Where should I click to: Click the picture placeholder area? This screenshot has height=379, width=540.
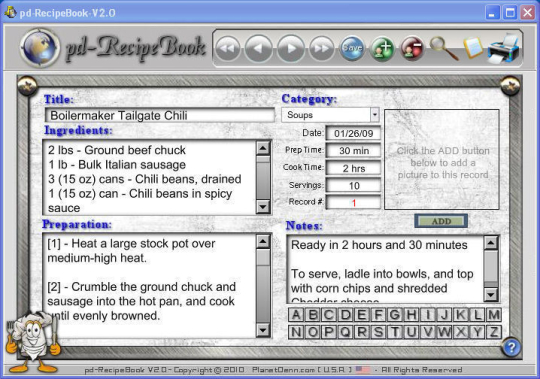(442, 159)
